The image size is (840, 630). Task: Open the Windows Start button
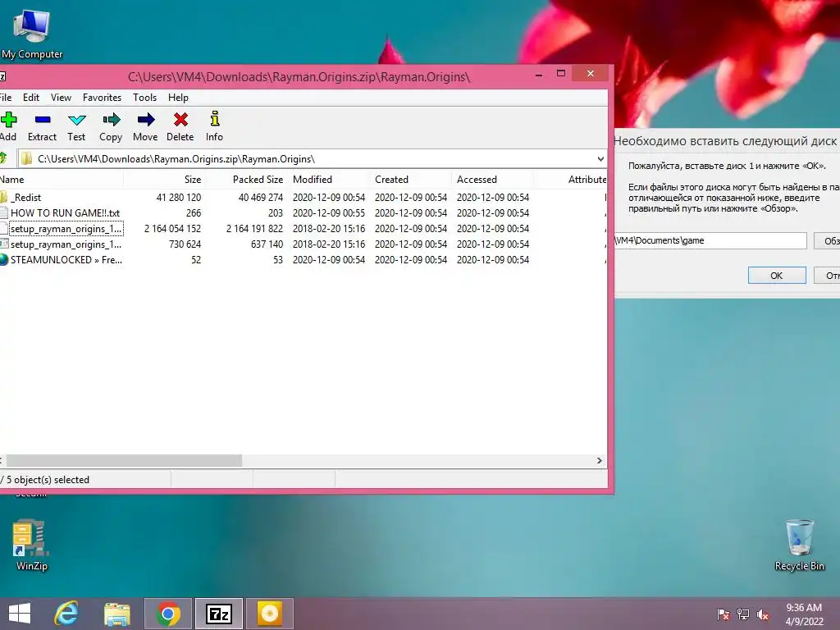(x=20, y=614)
